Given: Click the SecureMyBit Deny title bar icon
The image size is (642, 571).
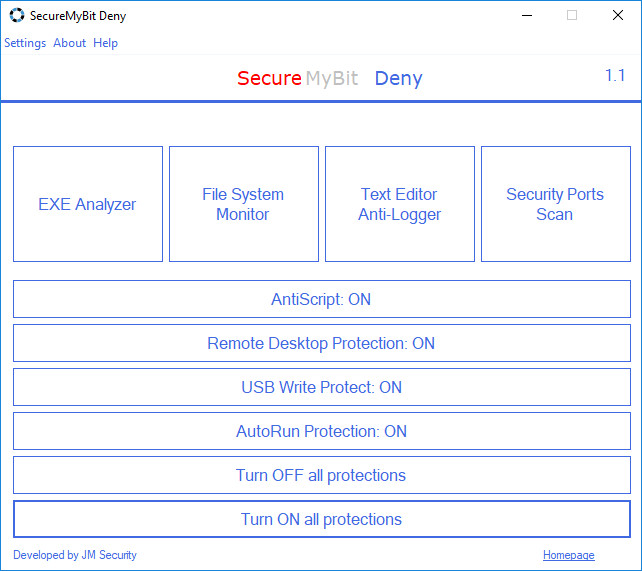Looking at the screenshot, I should click(x=17, y=16).
